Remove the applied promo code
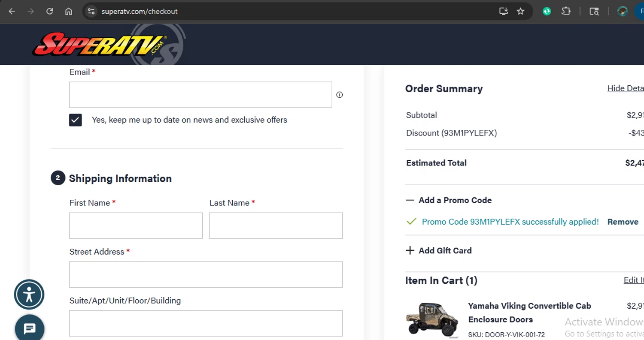Viewport: 644px width, 340px height. tap(623, 222)
